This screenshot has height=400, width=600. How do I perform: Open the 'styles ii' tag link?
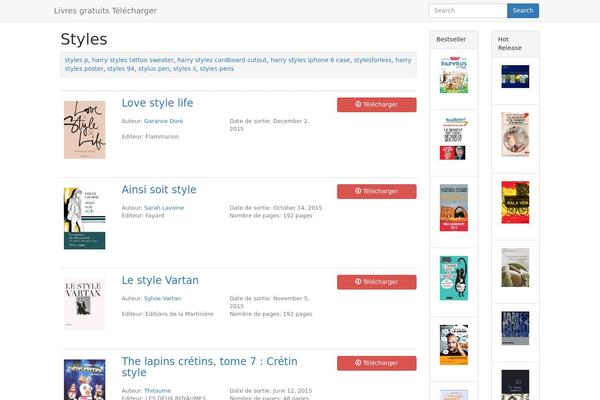(184, 69)
